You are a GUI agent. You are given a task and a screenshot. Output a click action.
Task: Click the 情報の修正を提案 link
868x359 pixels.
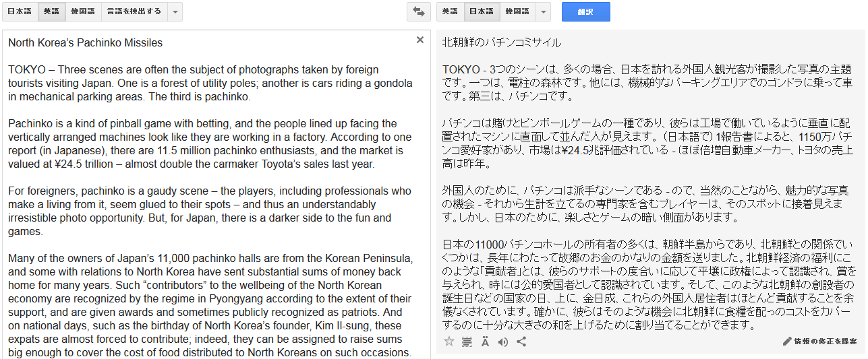tap(826, 341)
